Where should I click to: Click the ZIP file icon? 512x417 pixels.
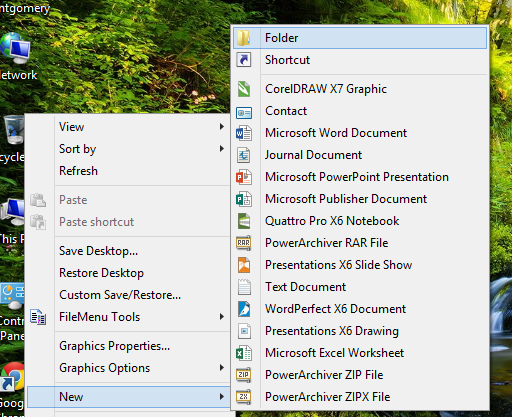click(244, 375)
